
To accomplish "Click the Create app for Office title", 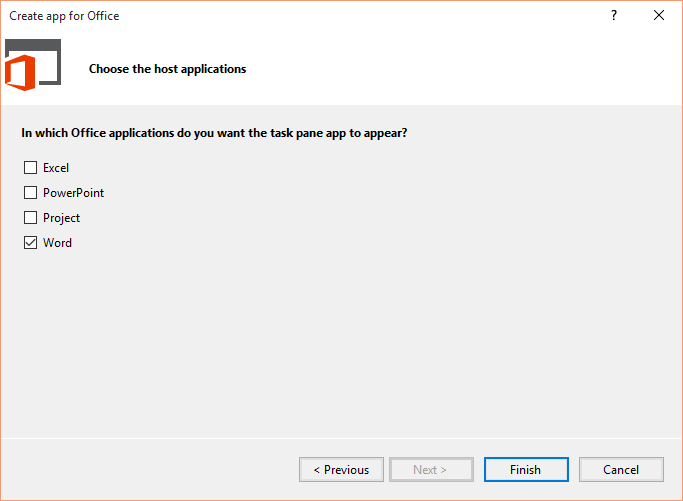I will 64,16.
